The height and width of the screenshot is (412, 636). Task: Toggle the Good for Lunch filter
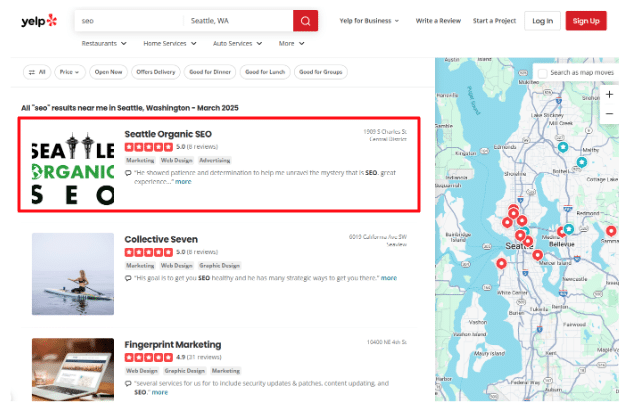click(x=265, y=72)
